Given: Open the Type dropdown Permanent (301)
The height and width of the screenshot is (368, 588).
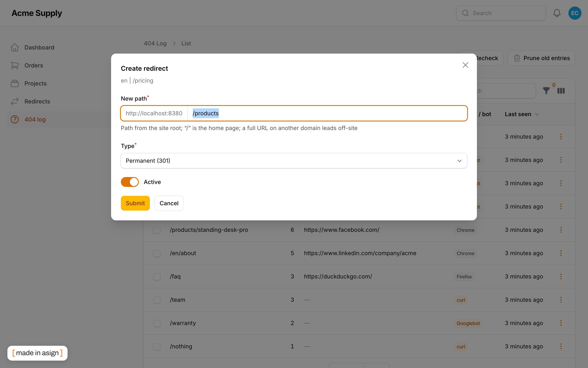Looking at the screenshot, I should point(294,161).
